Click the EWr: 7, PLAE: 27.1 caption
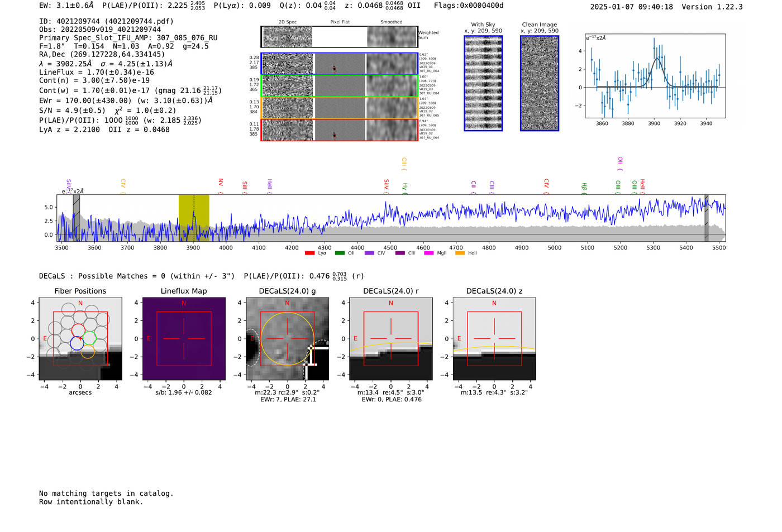This screenshot has height=532, width=782. pos(288,399)
